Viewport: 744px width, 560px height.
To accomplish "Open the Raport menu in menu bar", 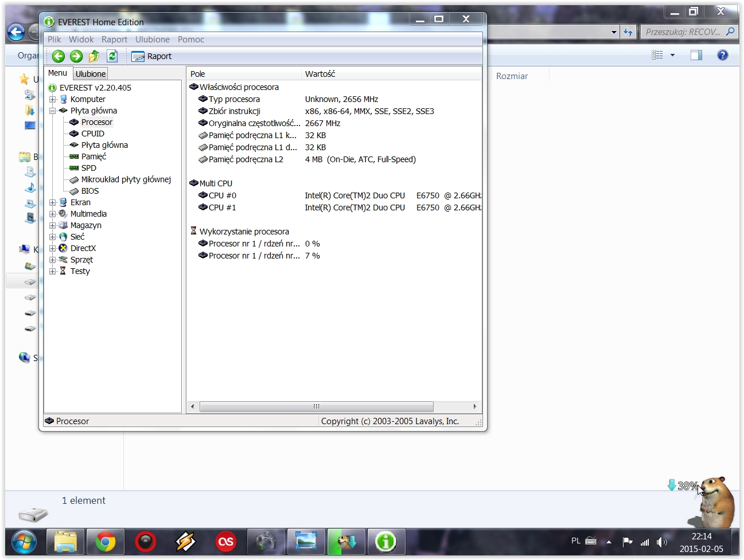I will click(x=114, y=40).
